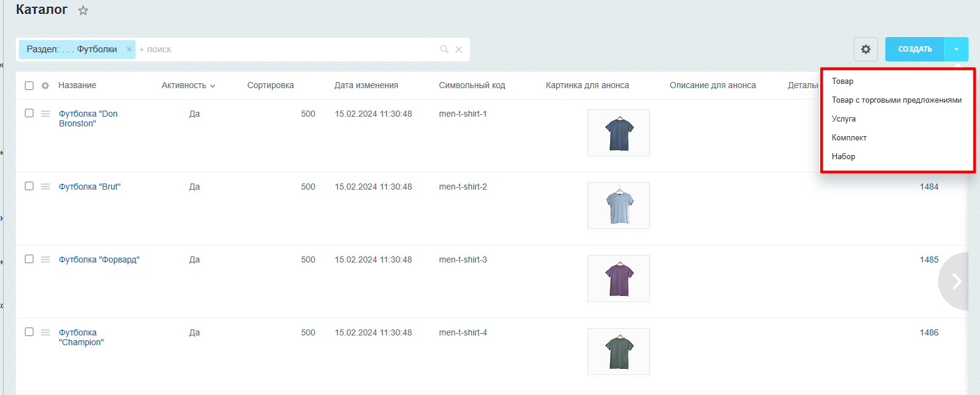Screen dimensions: 980x395
Task: Check the box for Футболка "Don Bronston"
Action: [x=29, y=113]
